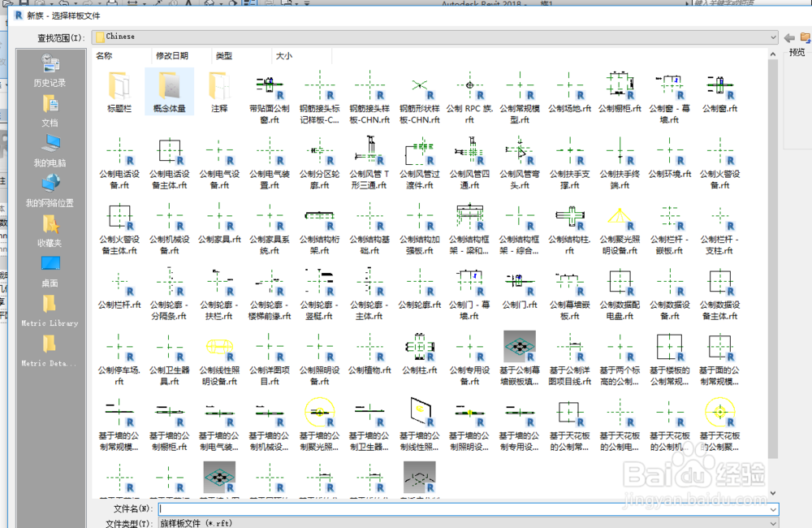Open the 标题栏 folder
Image resolution: width=812 pixels, height=528 pixels.
119,92
